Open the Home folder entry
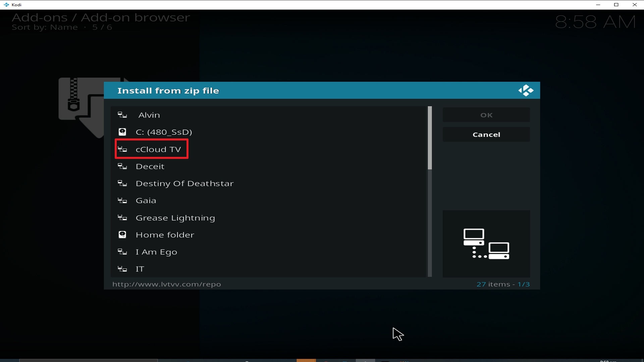 (268, 235)
